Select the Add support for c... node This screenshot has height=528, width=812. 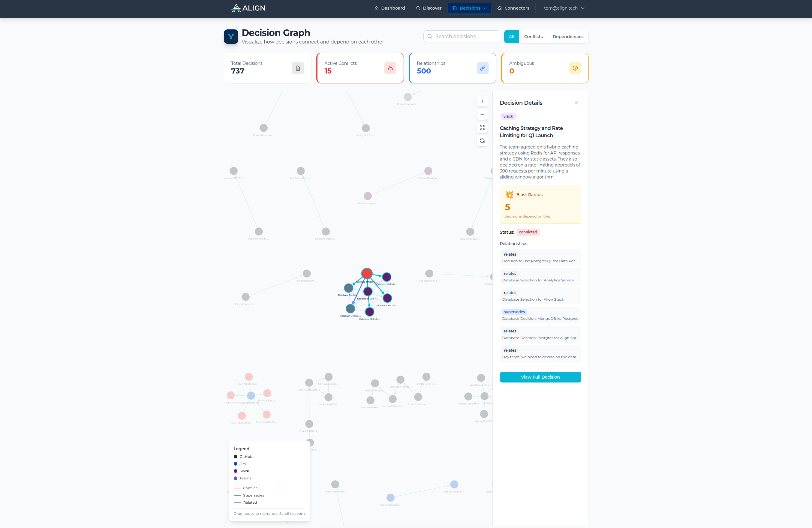coord(429,274)
